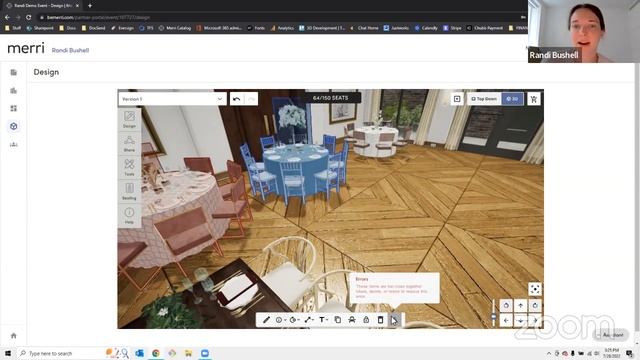Switch to 3D view

point(512,99)
